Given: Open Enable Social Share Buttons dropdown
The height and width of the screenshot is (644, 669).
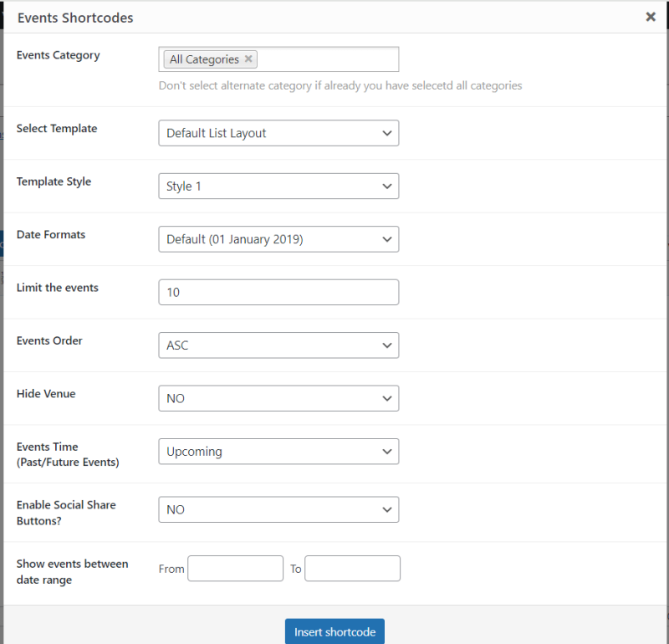Looking at the screenshot, I should [x=278, y=509].
